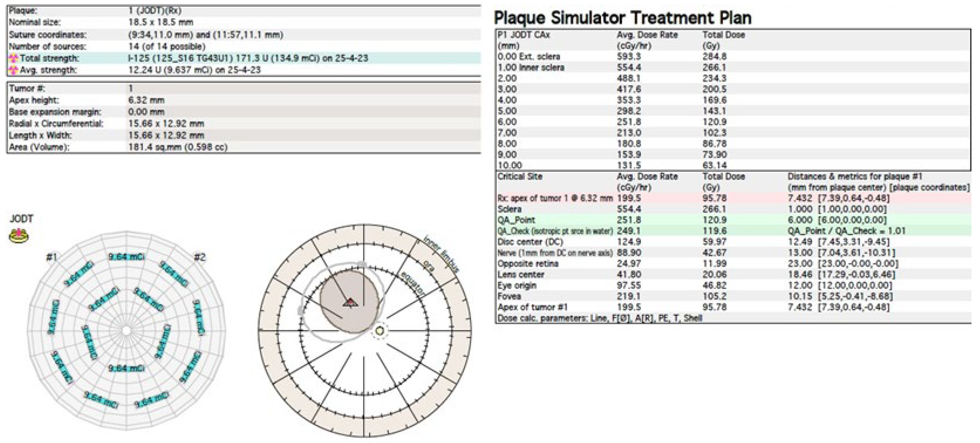Select suture eyelet label #1
This screenshot has height=443, width=980.
click(x=52, y=257)
